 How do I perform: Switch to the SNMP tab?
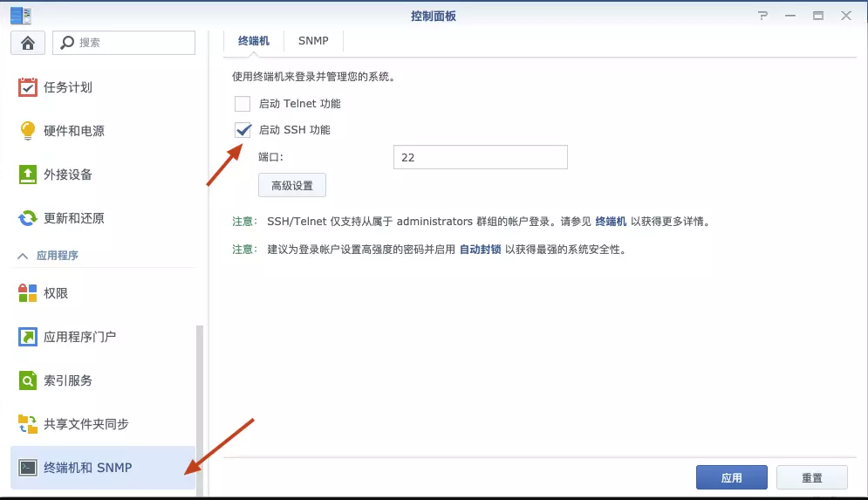tap(313, 41)
